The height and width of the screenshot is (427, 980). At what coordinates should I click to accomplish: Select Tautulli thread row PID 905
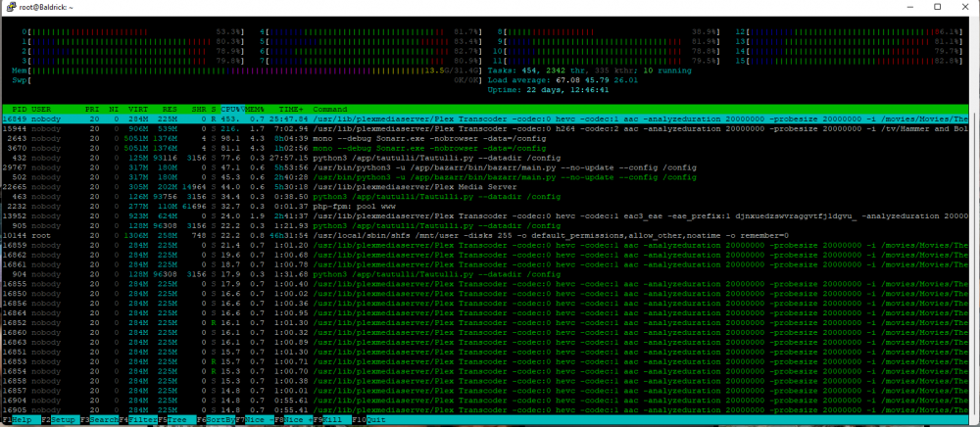[x=485, y=225]
